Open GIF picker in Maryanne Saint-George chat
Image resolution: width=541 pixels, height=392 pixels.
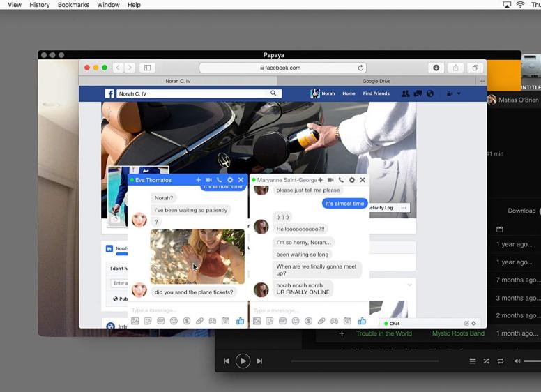point(282,321)
